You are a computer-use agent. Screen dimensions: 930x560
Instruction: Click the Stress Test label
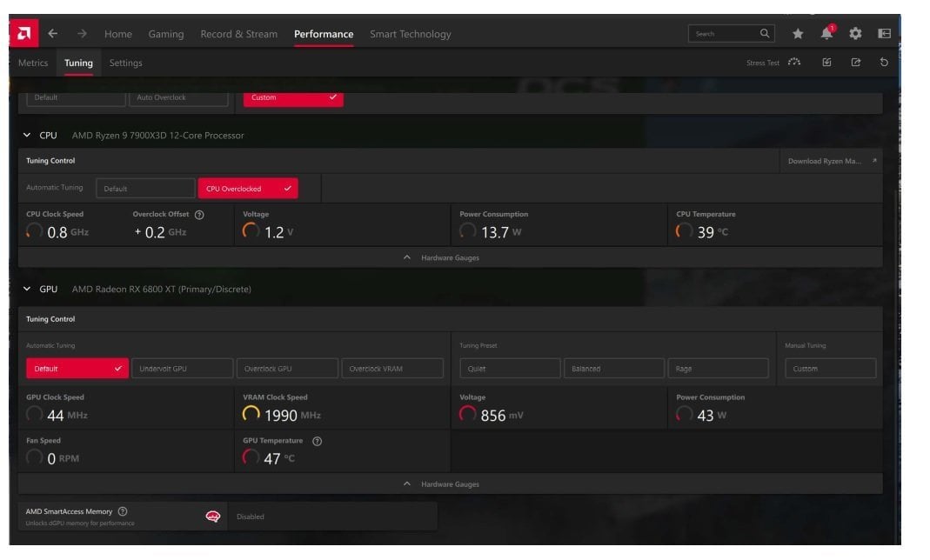[763, 63]
